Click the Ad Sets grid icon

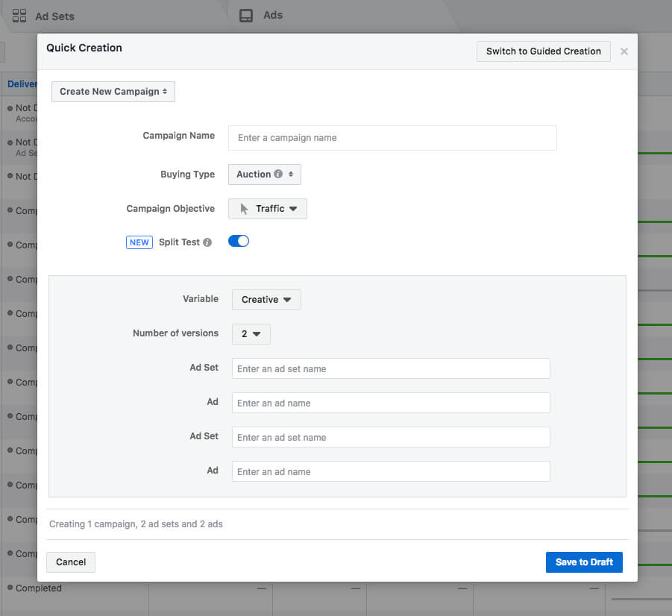tap(19, 16)
